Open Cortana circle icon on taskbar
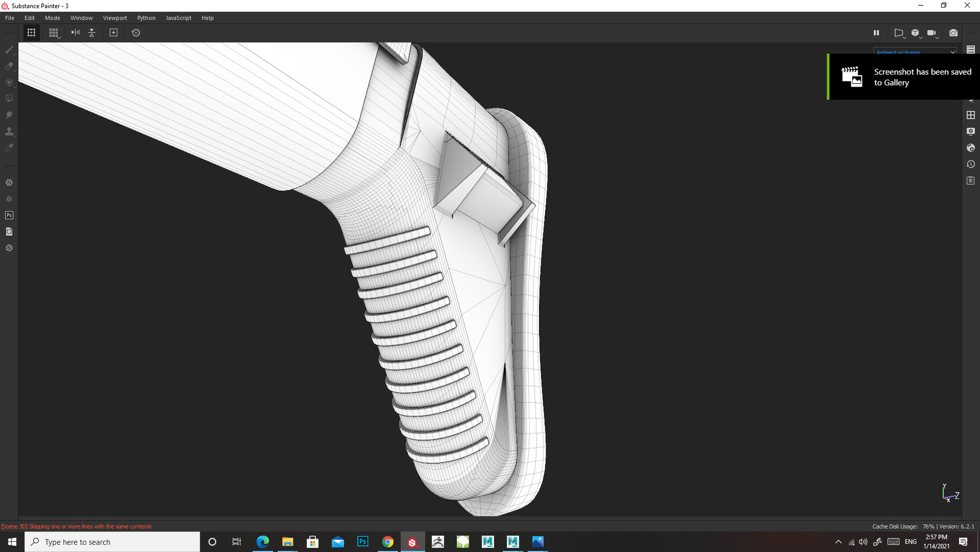This screenshot has height=552, width=980. 212,542
